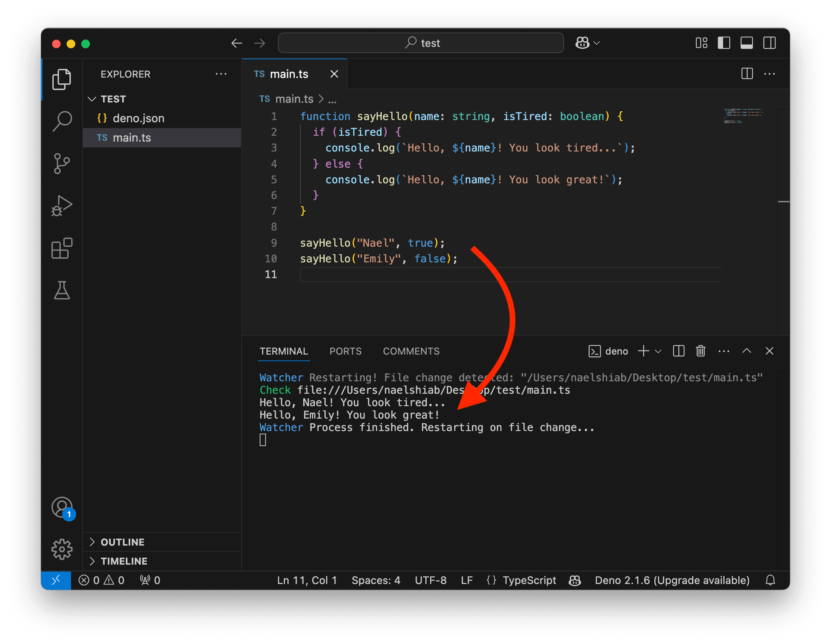Split the editor to the right
Viewport: 831px width, 644px height.
pos(747,74)
